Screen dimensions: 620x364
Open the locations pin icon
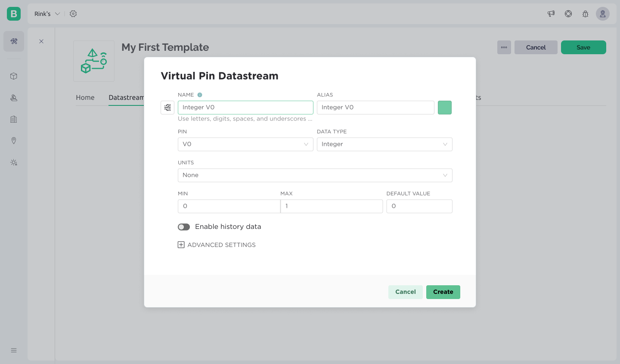click(x=14, y=141)
